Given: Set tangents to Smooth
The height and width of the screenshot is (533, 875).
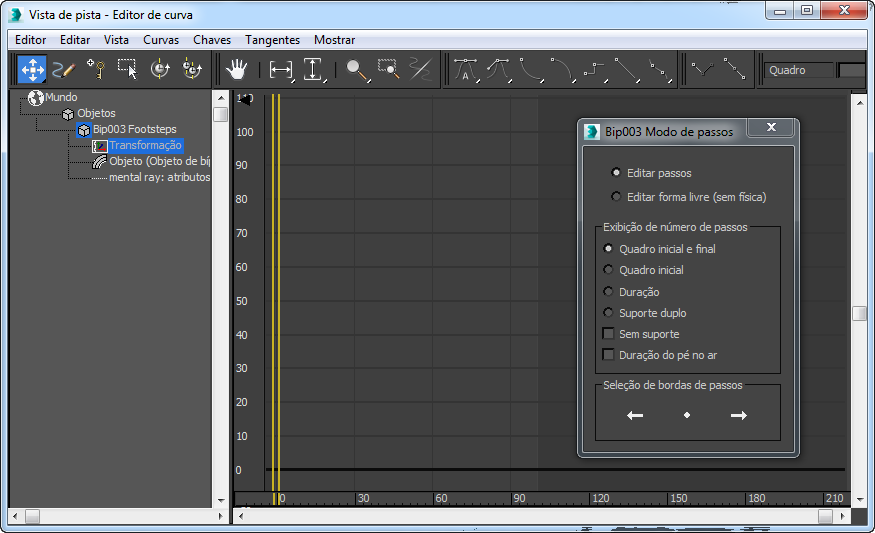Looking at the screenshot, I should tap(660, 70).
